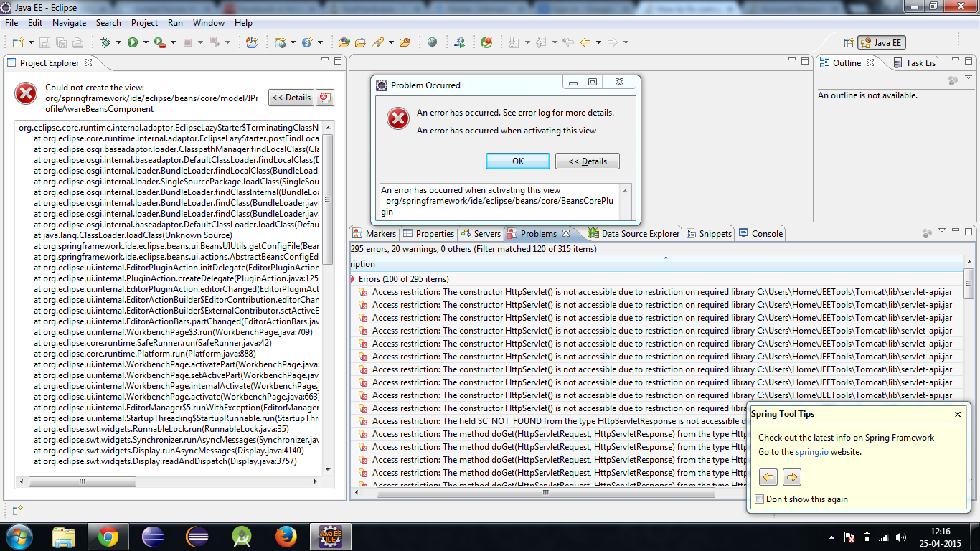The image size is (980, 551).
Task: Click the Java EE perspective button
Action: point(882,43)
